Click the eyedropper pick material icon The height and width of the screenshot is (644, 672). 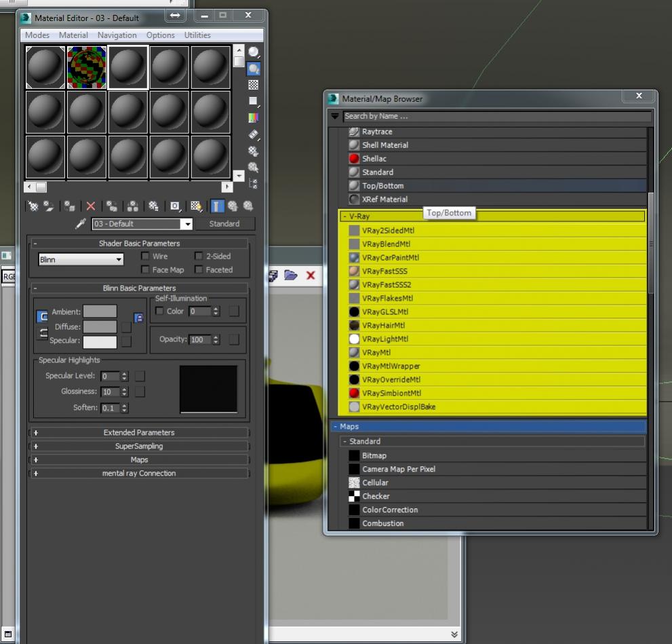coord(81,224)
